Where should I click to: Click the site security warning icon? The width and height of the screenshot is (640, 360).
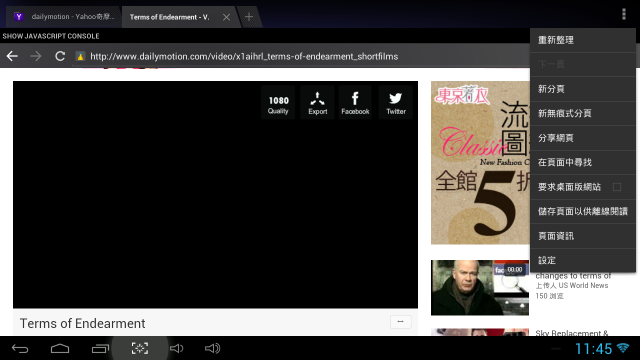coord(80,56)
